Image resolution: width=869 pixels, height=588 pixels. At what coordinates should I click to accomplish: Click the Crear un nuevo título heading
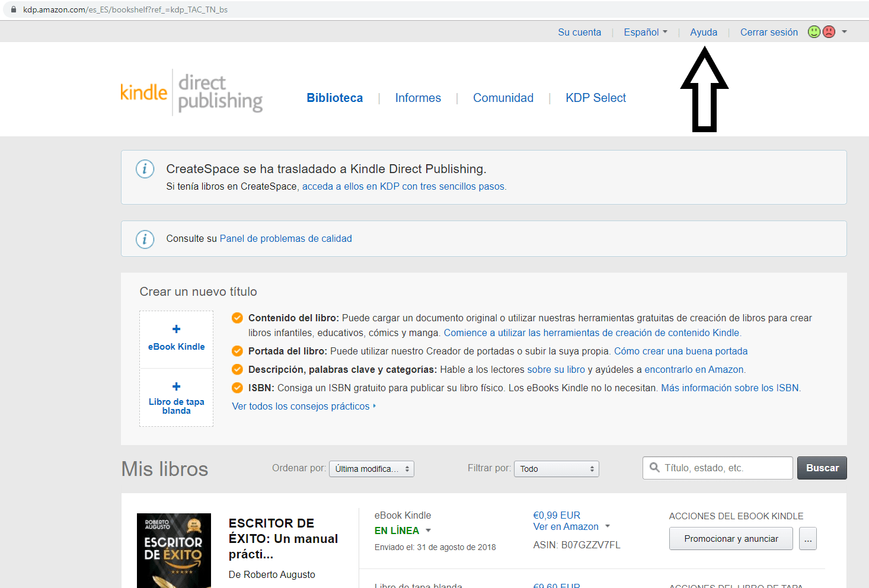pyautogui.click(x=198, y=292)
